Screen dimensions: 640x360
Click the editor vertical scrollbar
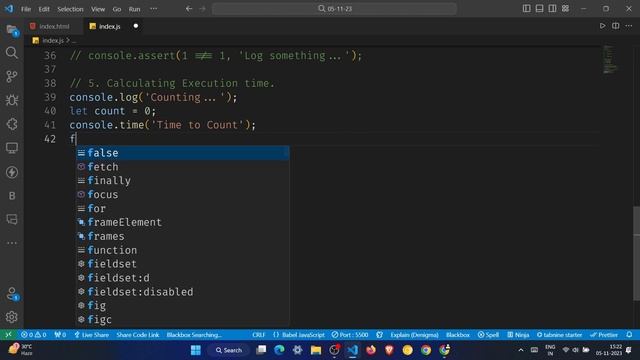pyautogui.click(x=636, y=254)
